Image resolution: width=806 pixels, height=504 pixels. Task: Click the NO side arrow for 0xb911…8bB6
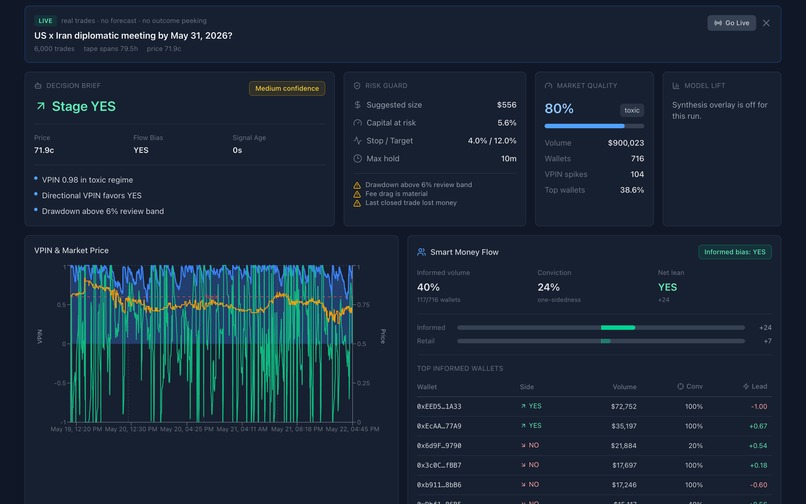click(x=523, y=484)
